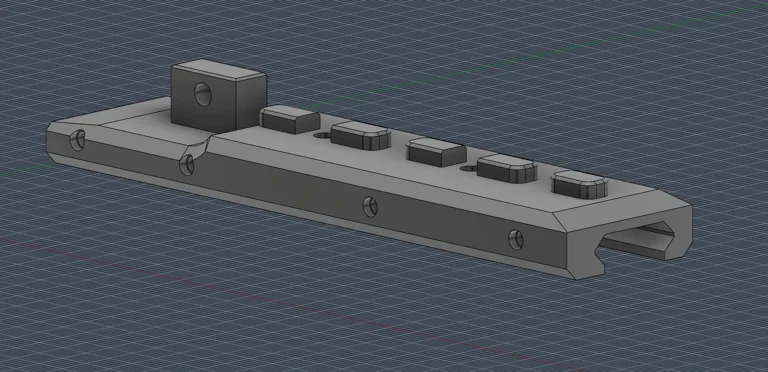Select the round hole in the tall block
768x372 pixels.
pos(203,94)
